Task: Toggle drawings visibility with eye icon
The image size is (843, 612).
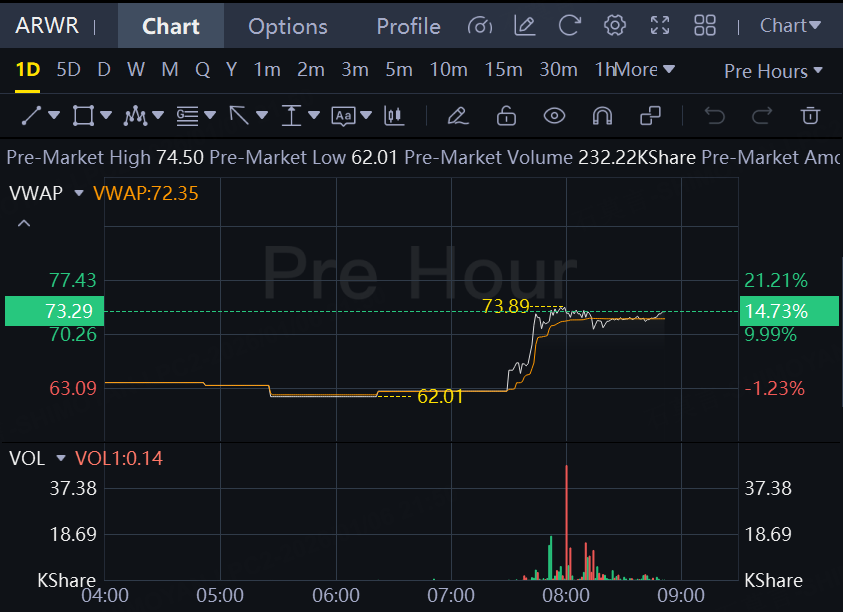Action: [x=554, y=116]
